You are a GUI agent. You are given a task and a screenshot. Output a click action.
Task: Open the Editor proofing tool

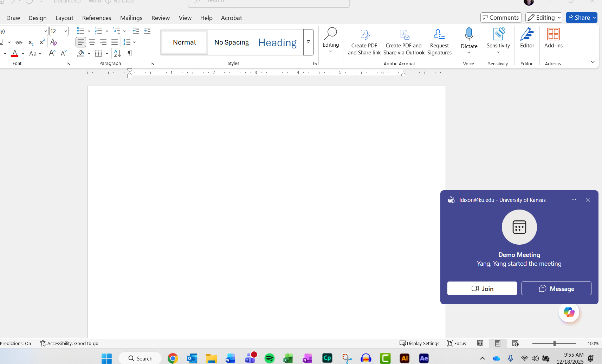pyautogui.click(x=527, y=38)
